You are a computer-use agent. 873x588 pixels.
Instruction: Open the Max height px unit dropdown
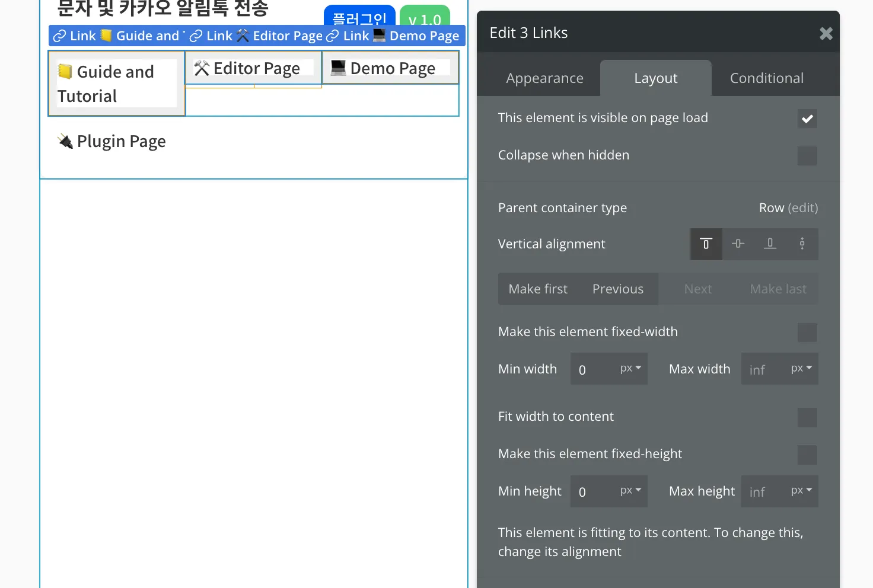[x=802, y=491]
